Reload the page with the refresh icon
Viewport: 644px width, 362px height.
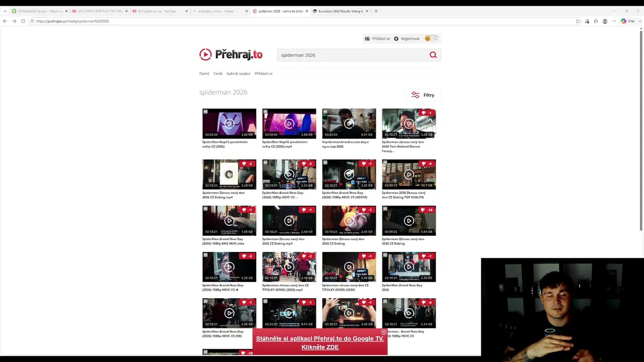click(x=23, y=21)
